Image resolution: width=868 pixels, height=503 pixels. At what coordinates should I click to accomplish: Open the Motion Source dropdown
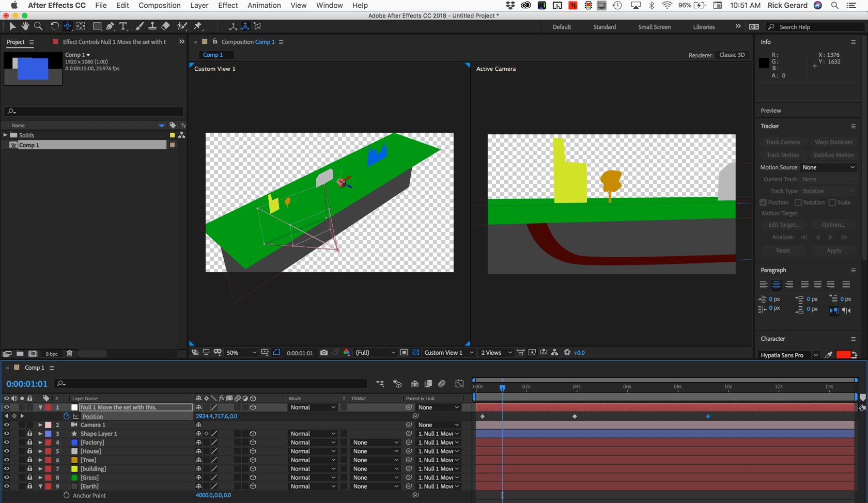[x=829, y=167]
